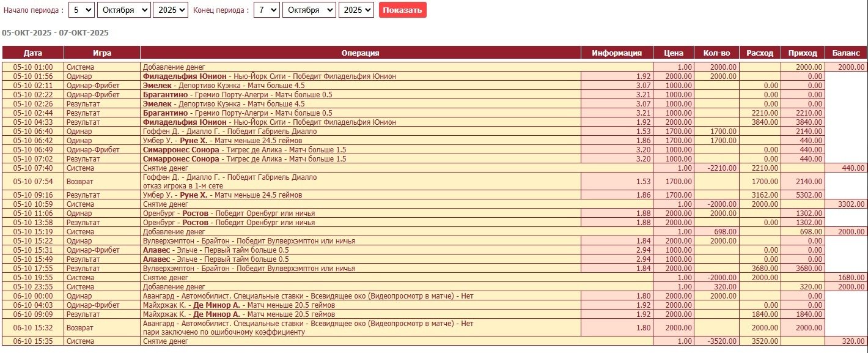Click the Кол-во column header
Viewport: 868px width, 353px height.
pyautogui.click(x=716, y=53)
